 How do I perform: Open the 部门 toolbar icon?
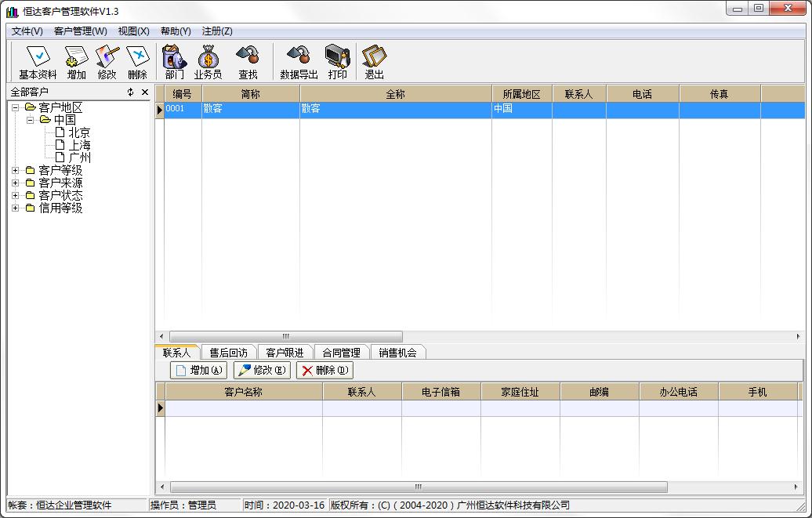(x=175, y=62)
